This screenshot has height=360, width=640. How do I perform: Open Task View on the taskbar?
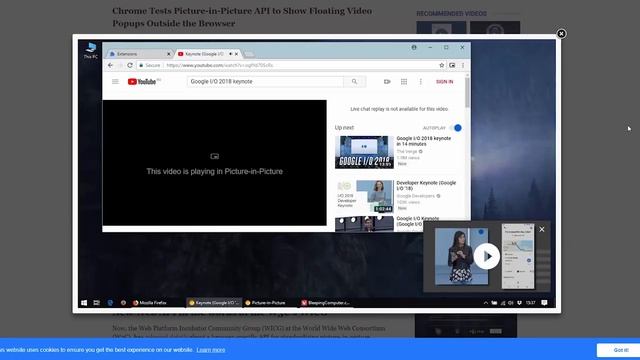[96, 303]
